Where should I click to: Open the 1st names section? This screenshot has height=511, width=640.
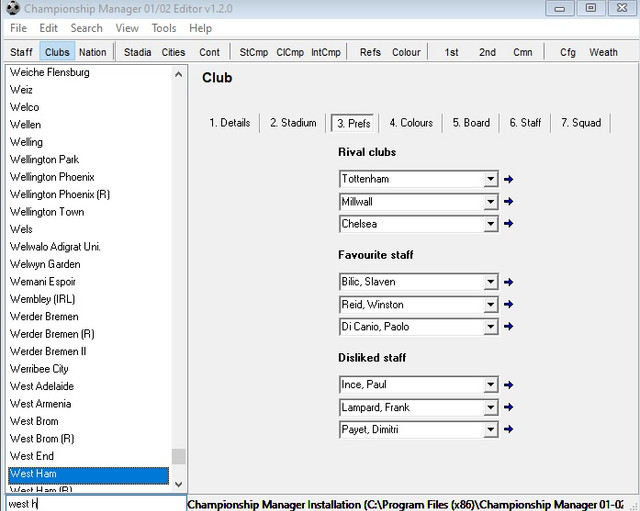click(x=451, y=52)
